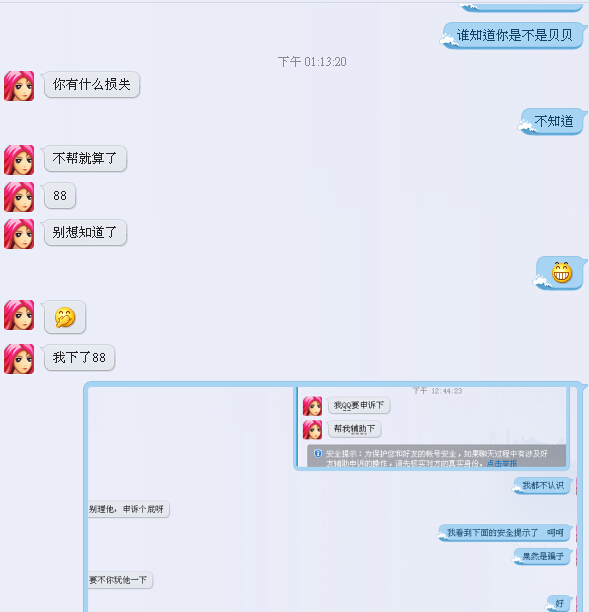589x612 pixels.
Task: Click the 下午 01:13:20 timestamp
Action: 312,62
